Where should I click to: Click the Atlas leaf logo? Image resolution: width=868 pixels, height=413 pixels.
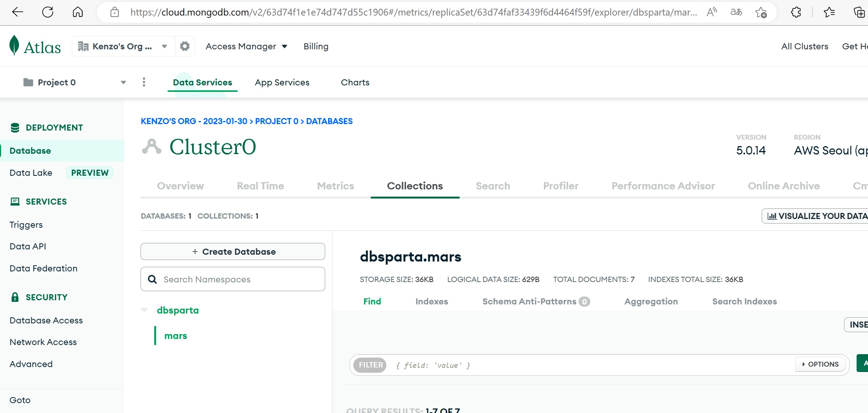[x=14, y=45]
